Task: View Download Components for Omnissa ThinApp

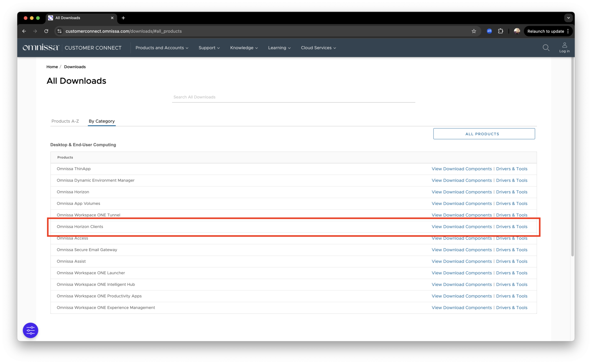Action: pyautogui.click(x=461, y=169)
